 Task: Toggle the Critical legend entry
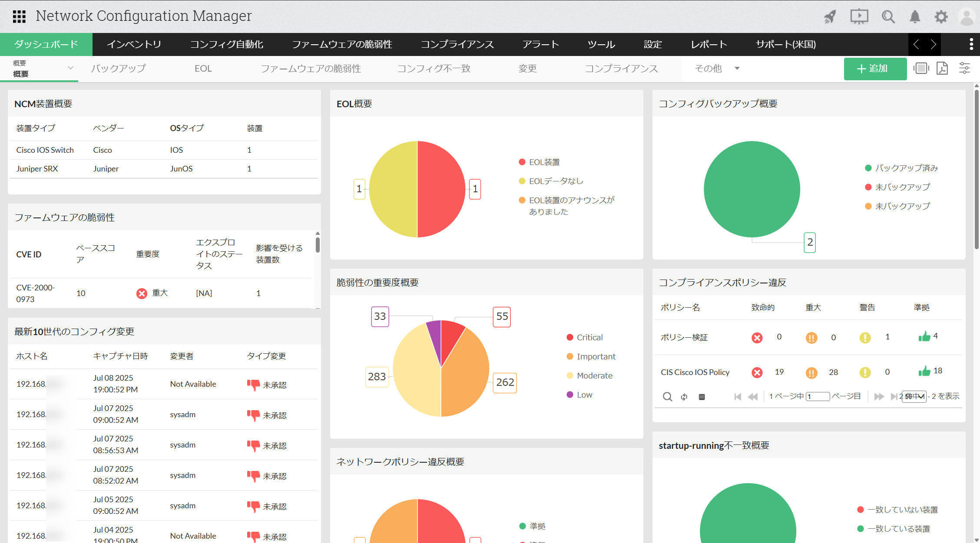(x=589, y=337)
